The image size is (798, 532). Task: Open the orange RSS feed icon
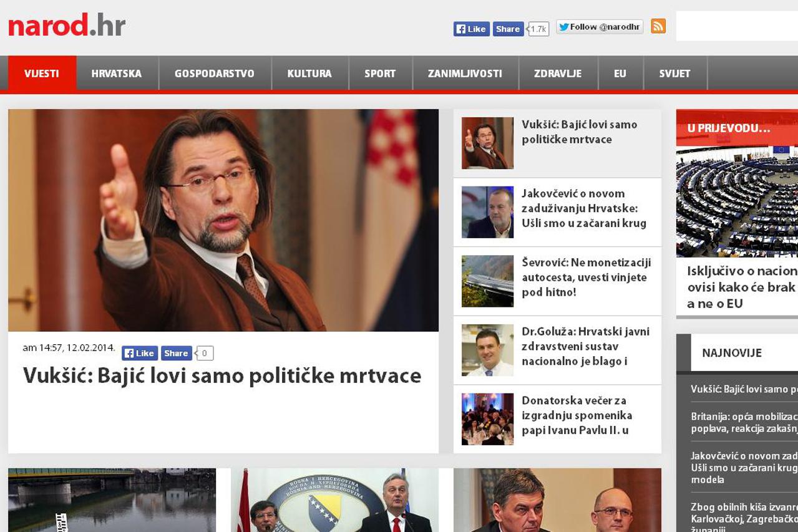click(x=658, y=26)
